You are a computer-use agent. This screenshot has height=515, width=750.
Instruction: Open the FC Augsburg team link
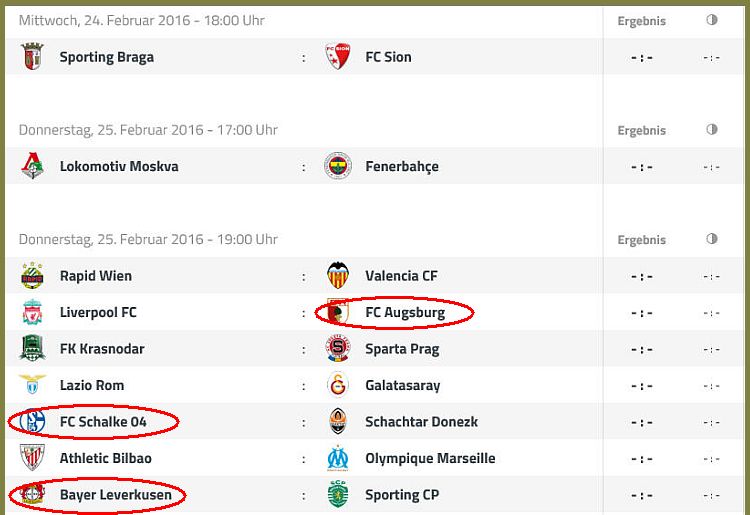(x=405, y=312)
